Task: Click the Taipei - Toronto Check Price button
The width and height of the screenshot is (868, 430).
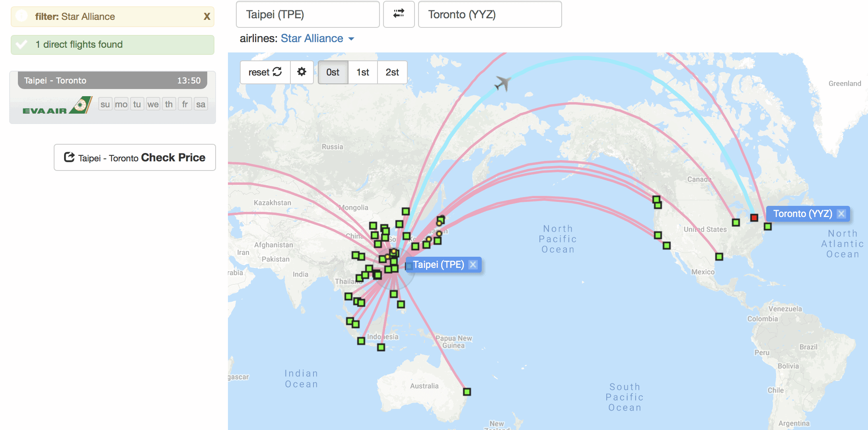Action: tap(134, 157)
